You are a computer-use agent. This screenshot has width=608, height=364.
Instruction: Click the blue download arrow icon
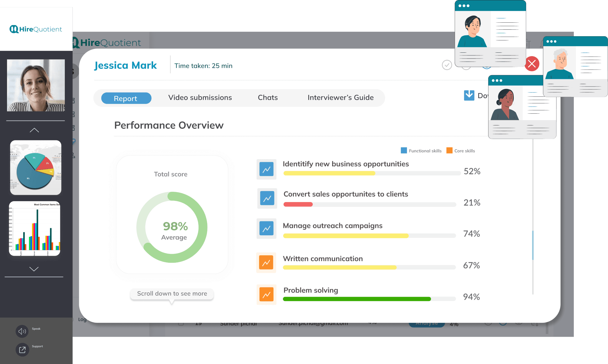(469, 95)
